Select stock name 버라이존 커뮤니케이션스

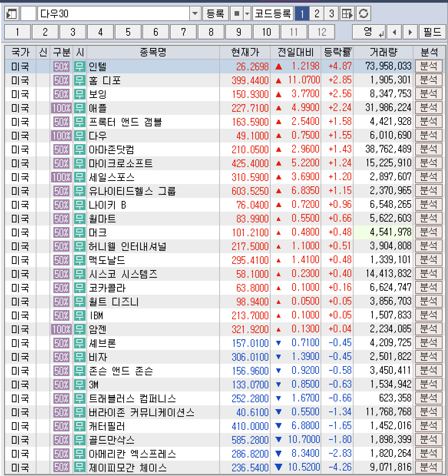coord(142,412)
